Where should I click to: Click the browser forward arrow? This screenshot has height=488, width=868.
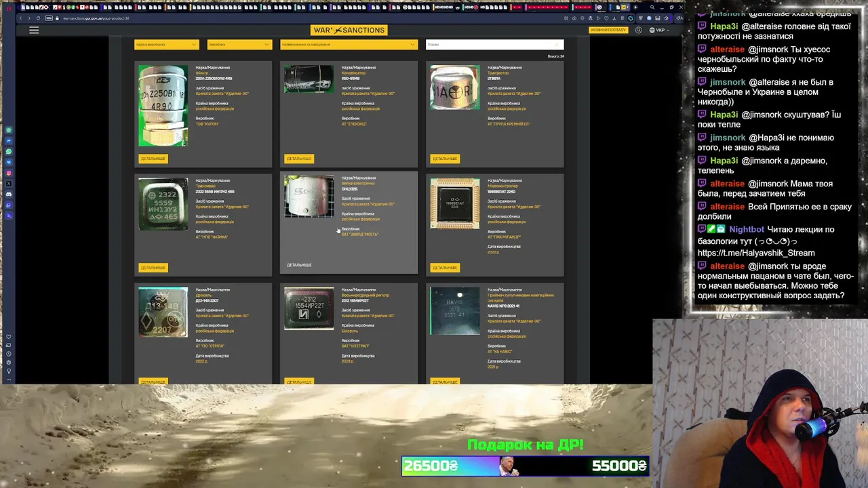click(28, 18)
